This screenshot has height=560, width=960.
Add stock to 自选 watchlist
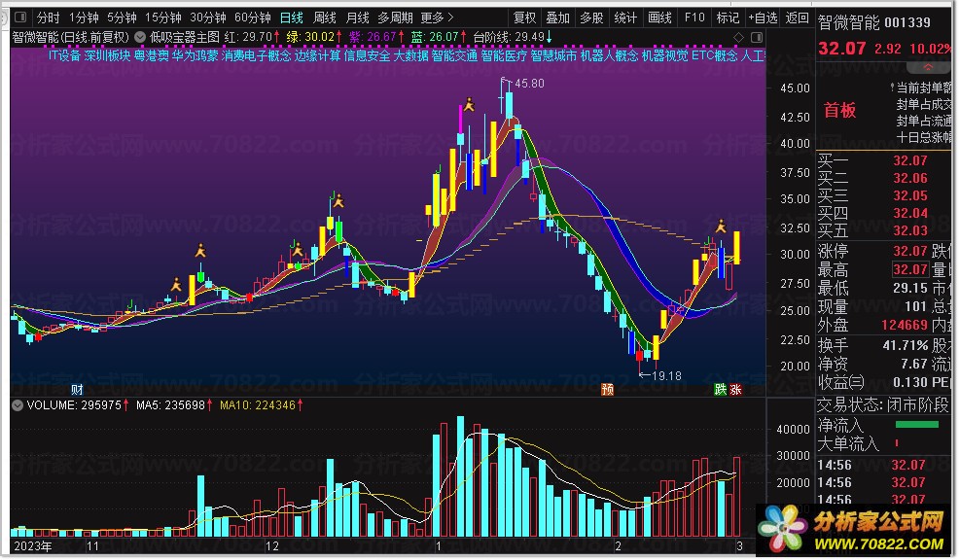[763, 17]
